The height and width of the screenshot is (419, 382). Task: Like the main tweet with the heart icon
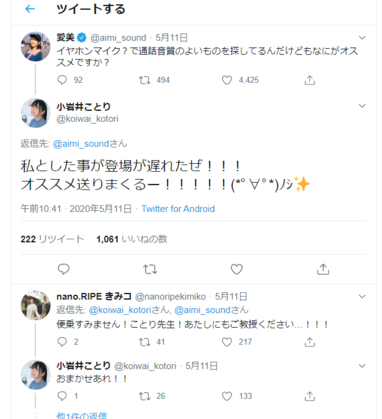pyautogui.click(x=237, y=269)
